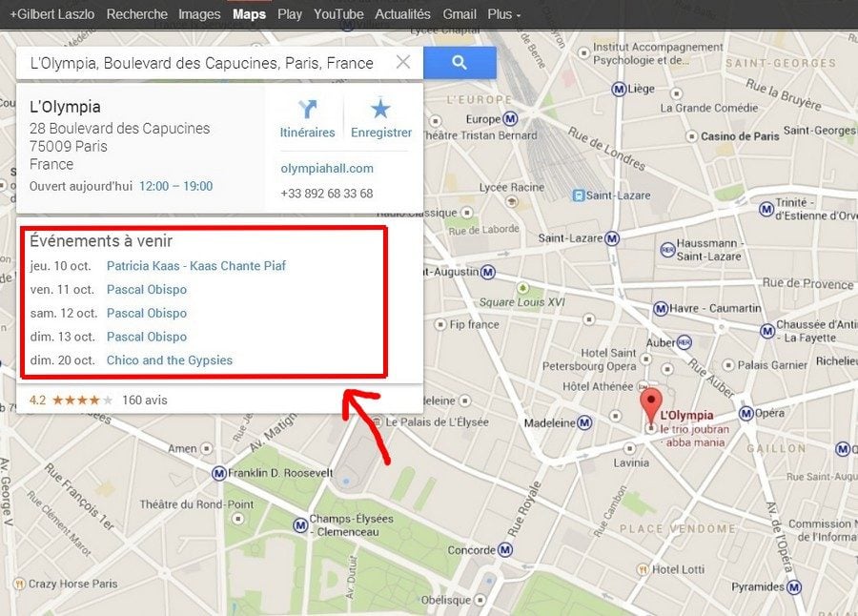Image resolution: width=858 pixels, height=616 pixels.
Task: Click the Pyramides metro M icon
Action: click(793, 587)
